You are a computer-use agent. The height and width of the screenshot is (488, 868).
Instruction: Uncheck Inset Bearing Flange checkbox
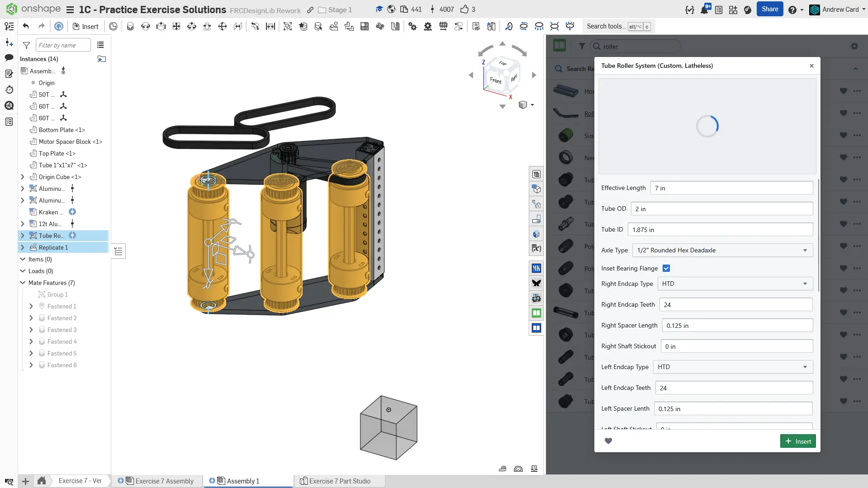tap(666, 268)
